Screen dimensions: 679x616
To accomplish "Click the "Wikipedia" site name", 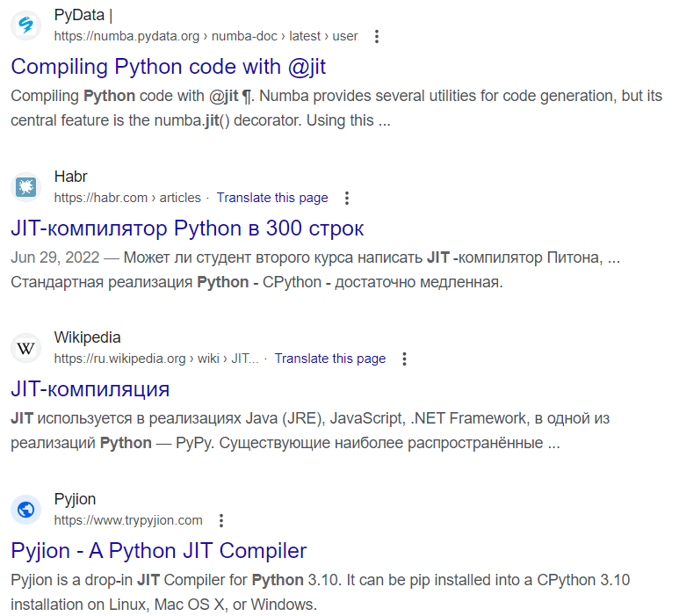I will [x=88, y=337].
